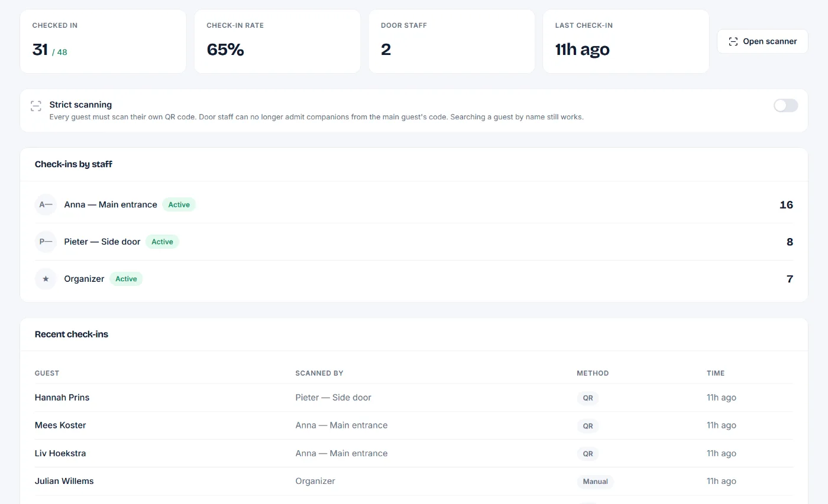This screenshot has width=828, height=504.
Task: Select the Check-in Rate card
Action: click(277, 41)
